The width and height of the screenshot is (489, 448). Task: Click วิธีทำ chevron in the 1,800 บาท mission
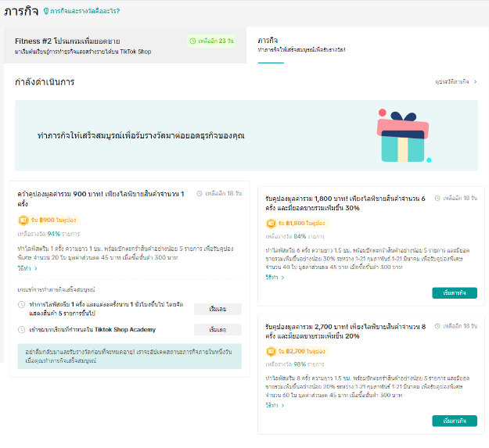[x=283, y=278]
